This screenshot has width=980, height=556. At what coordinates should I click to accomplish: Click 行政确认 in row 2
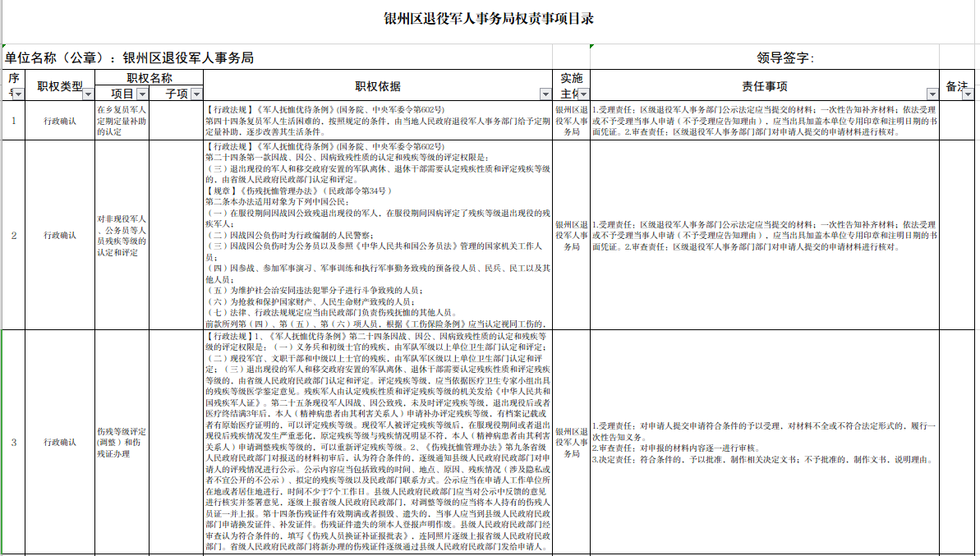[59, 236]
